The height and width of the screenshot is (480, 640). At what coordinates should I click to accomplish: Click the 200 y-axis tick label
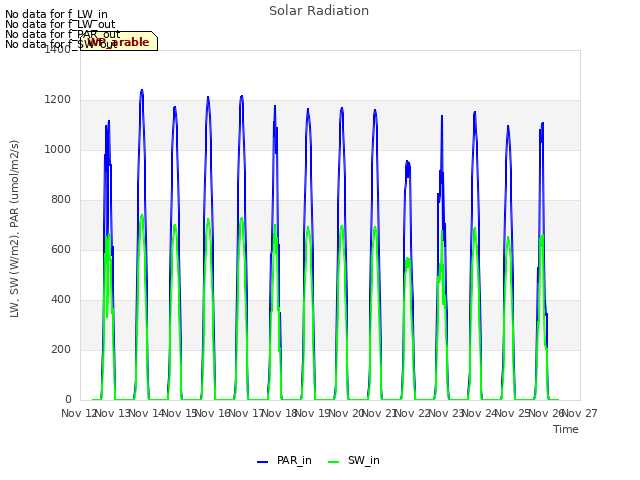[x=61, y=349]
